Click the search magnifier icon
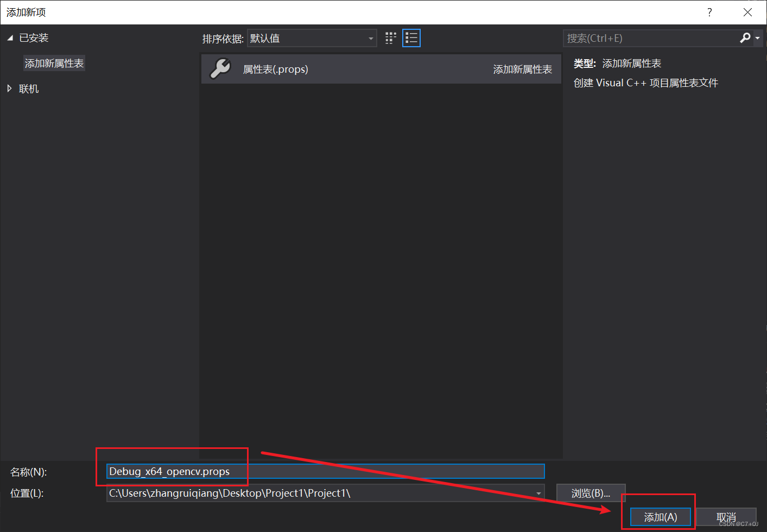The height and width of the screenshot is (532, 767). click(745, 38)
